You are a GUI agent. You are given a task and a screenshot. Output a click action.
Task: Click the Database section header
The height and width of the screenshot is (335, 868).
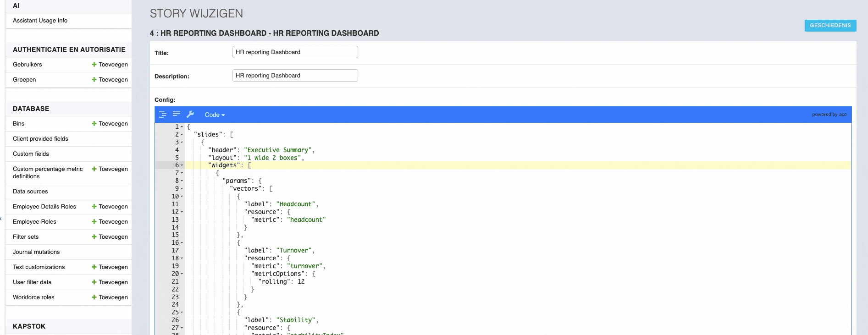(x=31, y=109)
